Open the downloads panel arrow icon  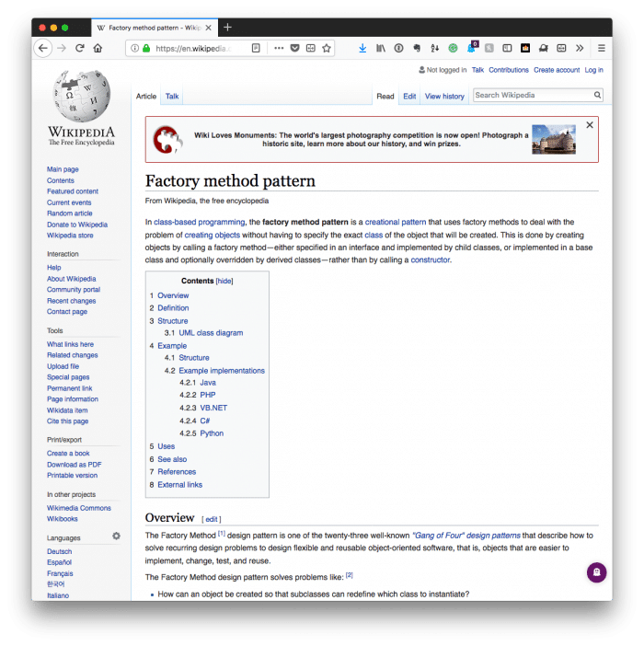tap(362, 48)
